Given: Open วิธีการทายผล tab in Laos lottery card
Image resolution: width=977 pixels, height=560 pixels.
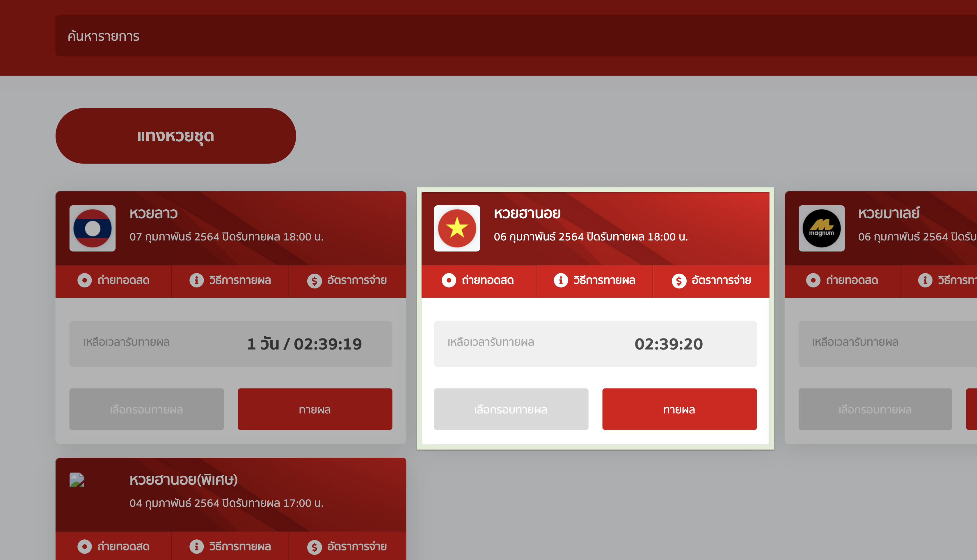Looking at the screenshot, I should click(x=230, y=280).
